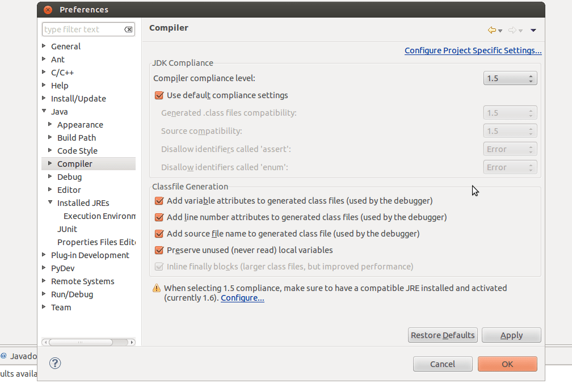
Task: Click the Cancel button
Action: point(443,364)
